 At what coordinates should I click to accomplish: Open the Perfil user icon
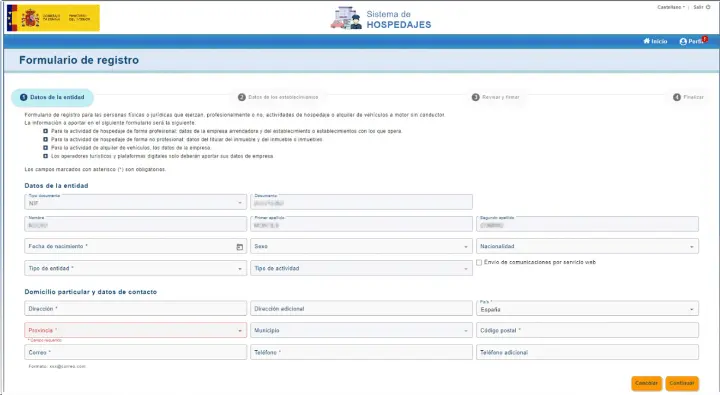[683, 41]
